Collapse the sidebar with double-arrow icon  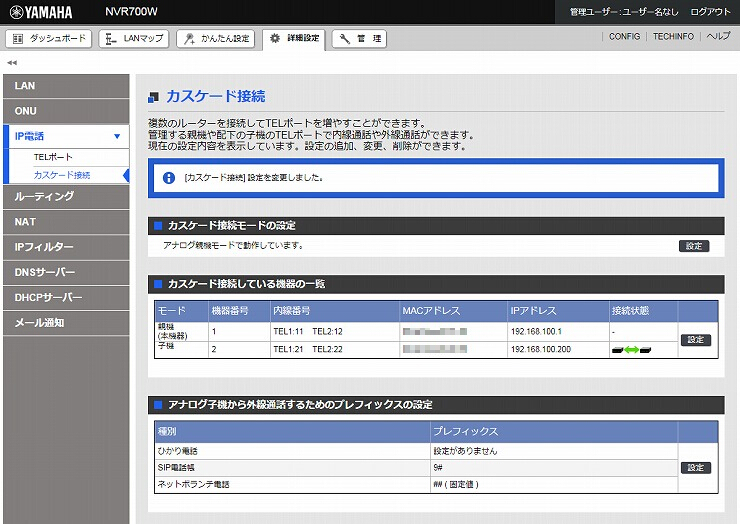[x=12, y=62]
